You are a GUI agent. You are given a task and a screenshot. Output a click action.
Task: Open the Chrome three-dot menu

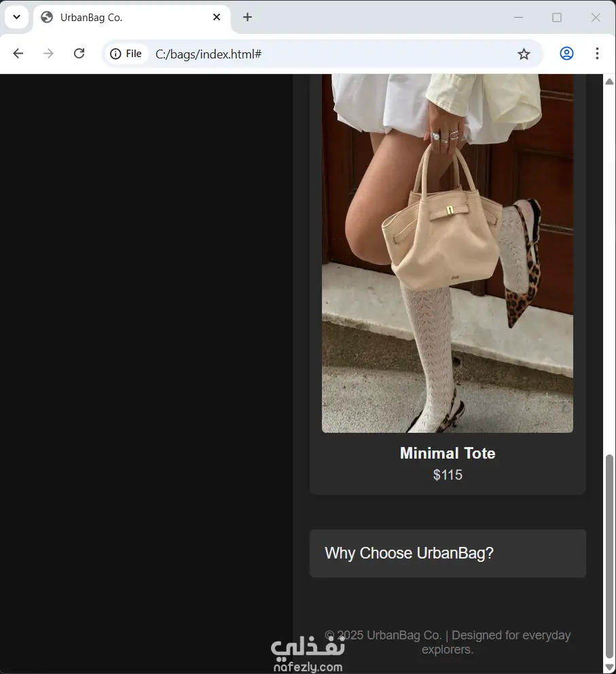click(597, 54)
